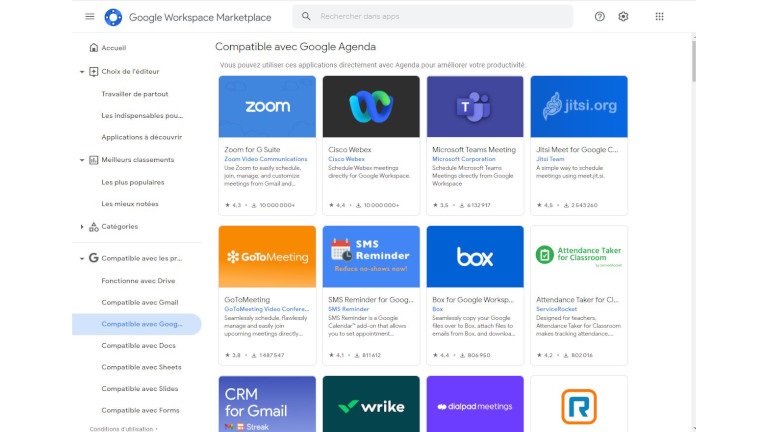The height and width of the screenshot is (432, 768).
Task: Click the Jitsi Meet for Google C... title
Action: (x=577, y=149)
